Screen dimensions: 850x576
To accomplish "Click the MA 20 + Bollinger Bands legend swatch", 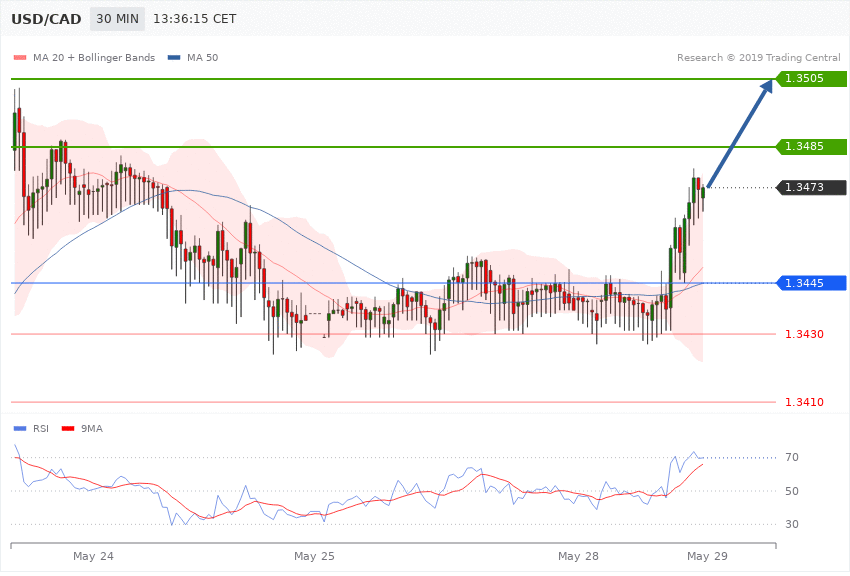I will click(20, 57).
